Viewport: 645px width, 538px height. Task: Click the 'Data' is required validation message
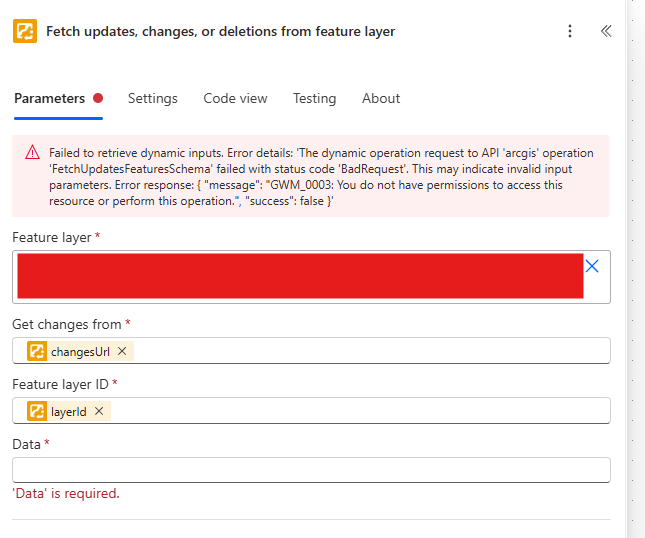(x=66, y=493)
